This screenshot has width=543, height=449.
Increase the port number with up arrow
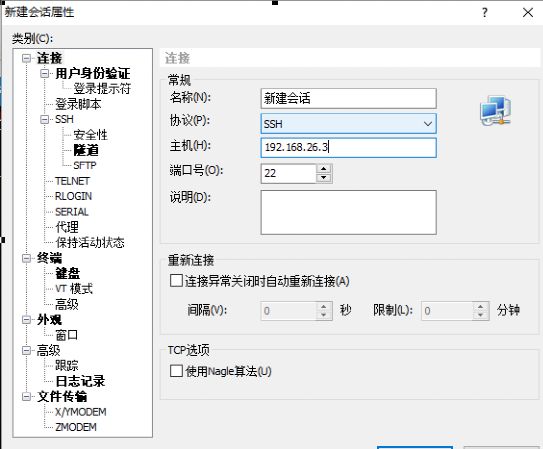click(x=324, y=169)
